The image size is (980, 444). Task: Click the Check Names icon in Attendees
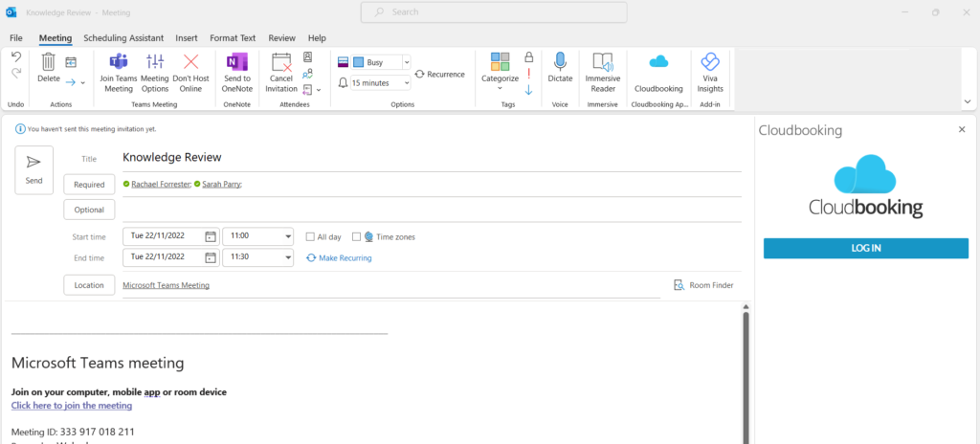coord(307,73)
